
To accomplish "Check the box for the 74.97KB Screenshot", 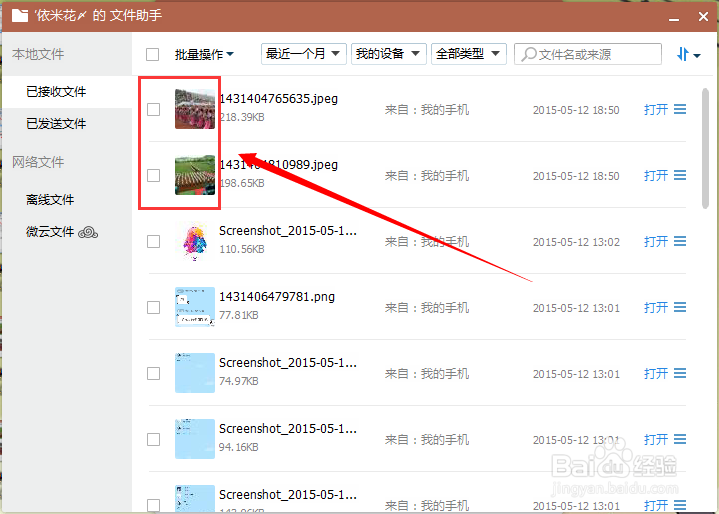I will click(x=153, y=374).
